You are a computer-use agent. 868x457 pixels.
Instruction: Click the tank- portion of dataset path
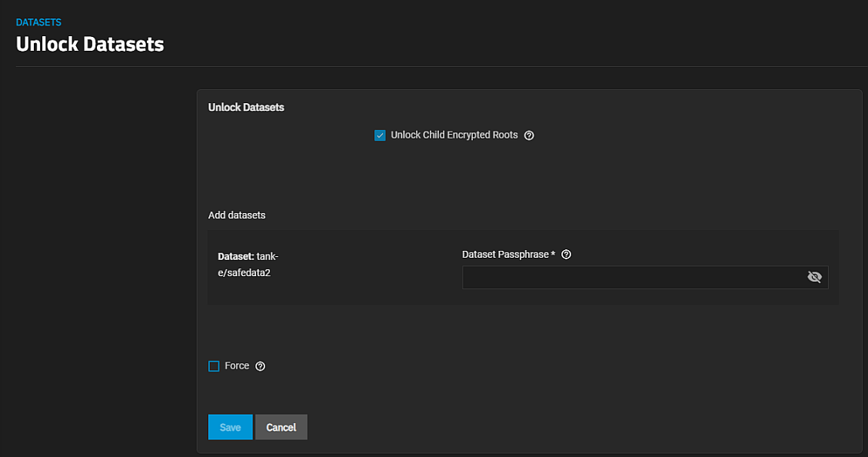[268, 256]
